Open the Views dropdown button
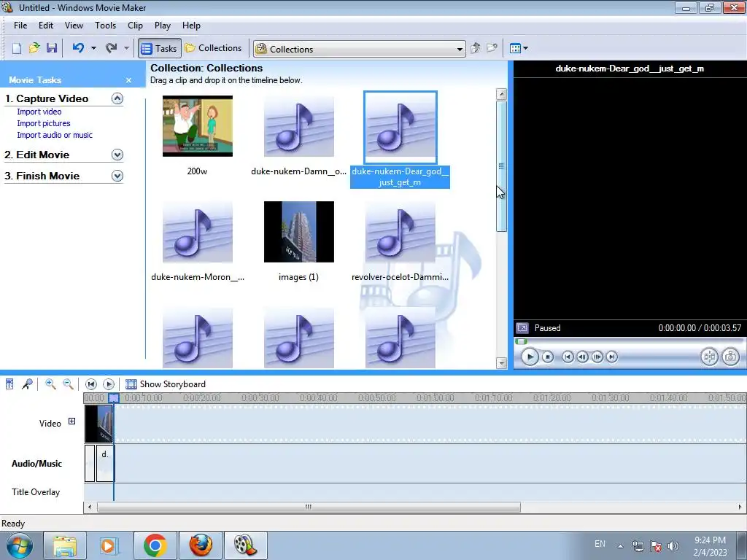 coord(519,48)
